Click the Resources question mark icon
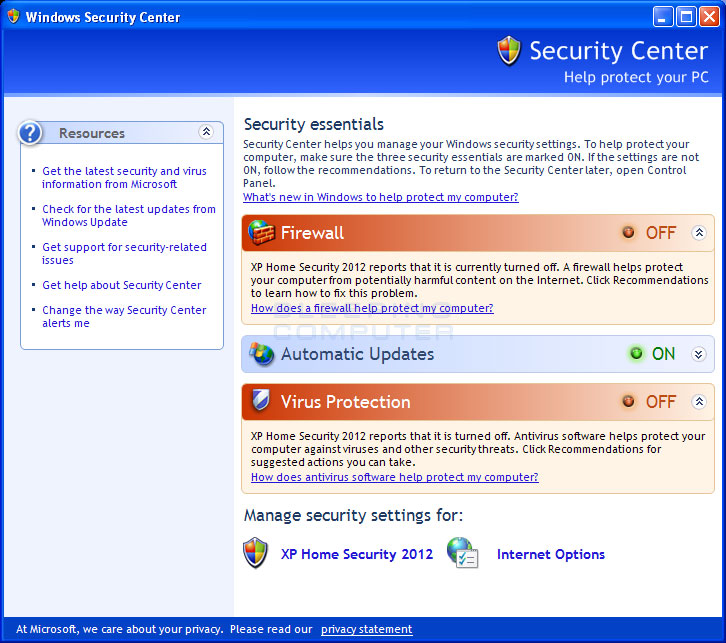This screenshot has height=643, width=726. (31, 133)
